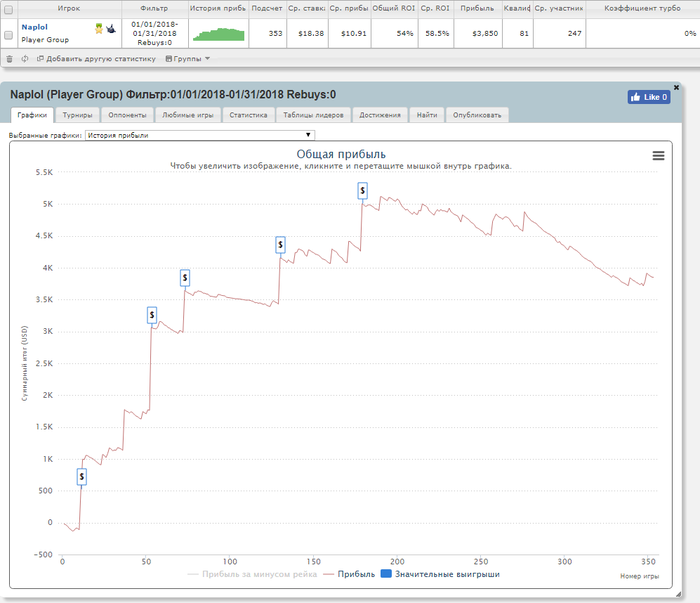This screenshot has height=603, width=700.
Task: Open the Naplol player link
Action: (34, 27)
